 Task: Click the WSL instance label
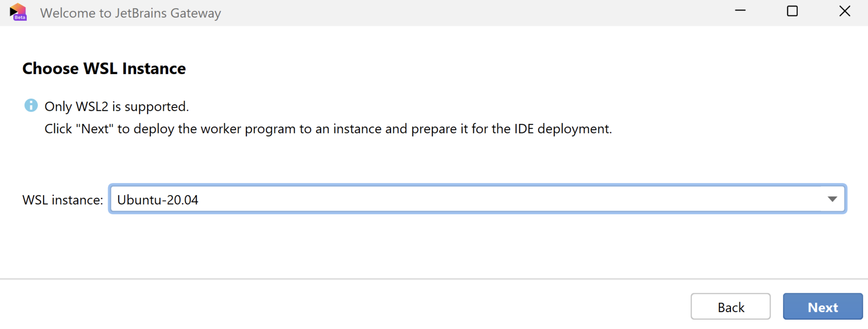pos(62,199)
